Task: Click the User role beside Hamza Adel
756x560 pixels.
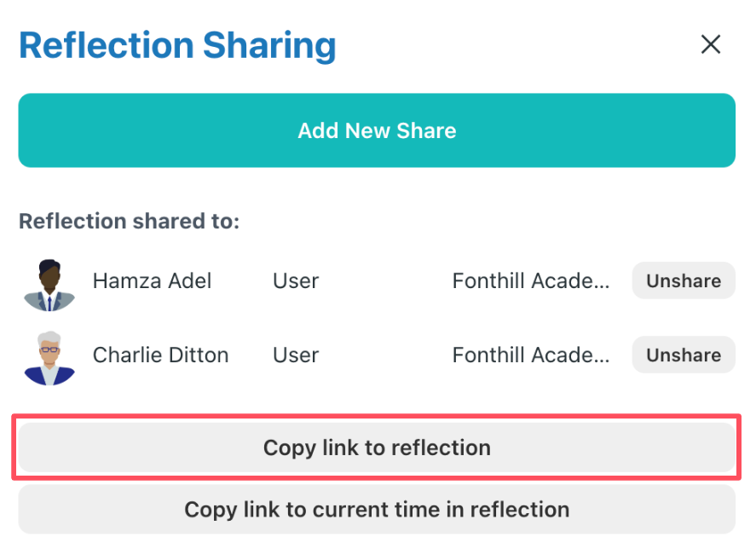Action: pyautogui.click(x=296, y=280)
